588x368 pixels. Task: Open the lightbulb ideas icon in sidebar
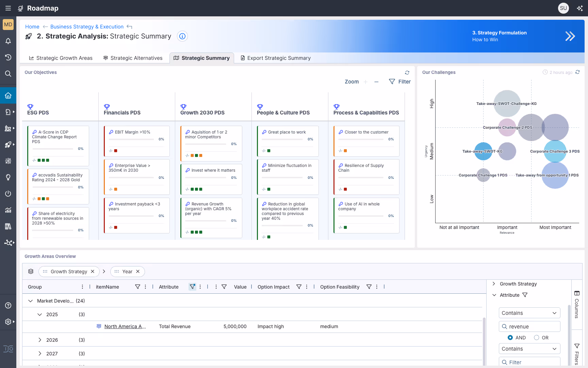point(8,177)
